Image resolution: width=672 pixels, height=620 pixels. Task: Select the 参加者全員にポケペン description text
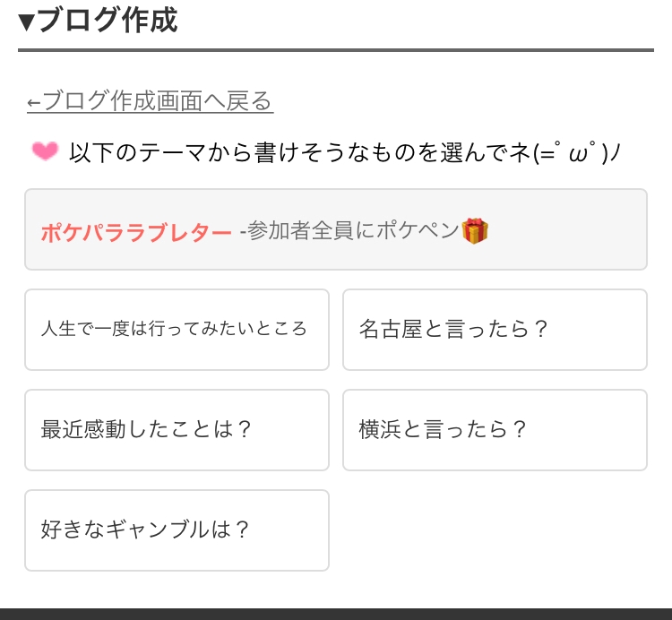click(x=351, y=232)
